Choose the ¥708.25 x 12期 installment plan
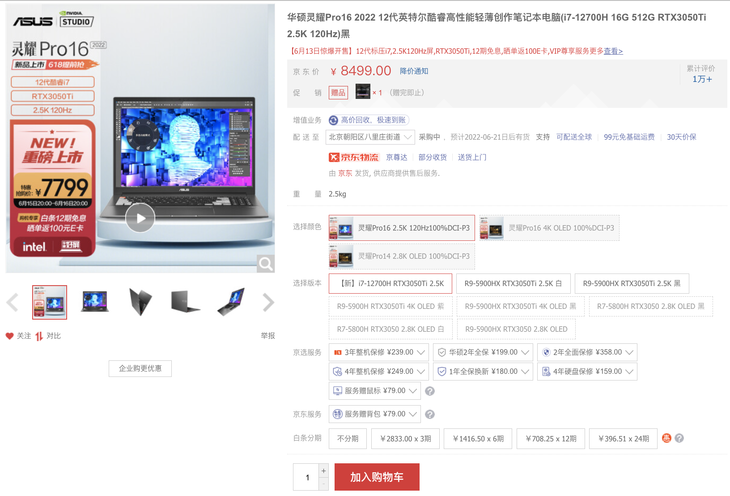This screenshot has width=730, height=496. [553, 438]
